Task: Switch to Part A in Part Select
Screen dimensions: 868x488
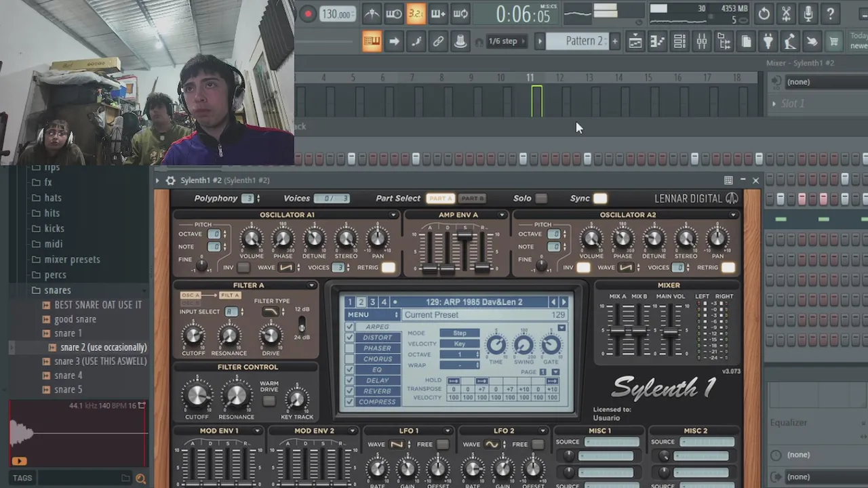Action: 440,199
